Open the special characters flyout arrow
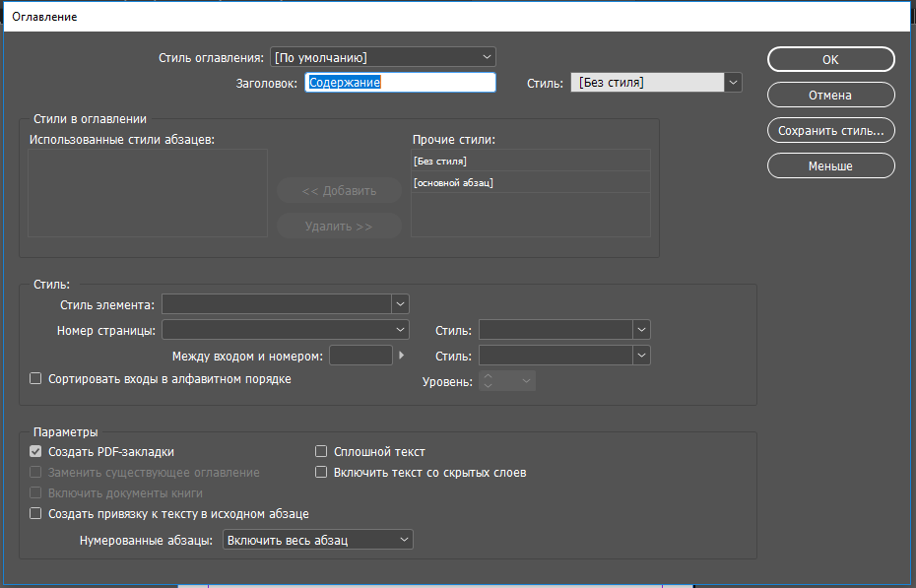The image size is (916, 588). (401, 356)
